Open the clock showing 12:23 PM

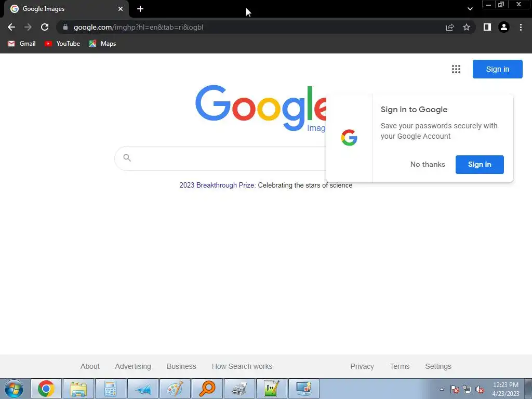point(506,389)
